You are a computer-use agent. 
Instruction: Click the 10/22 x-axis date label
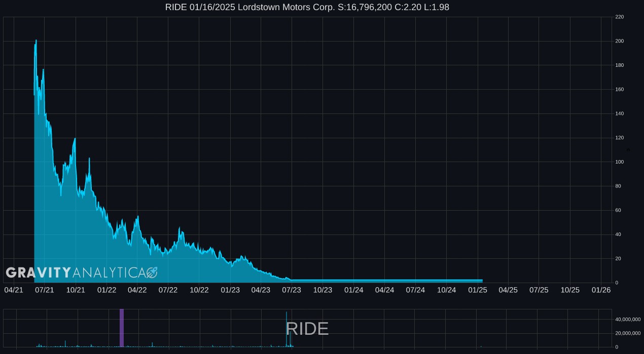pos(199,290)
